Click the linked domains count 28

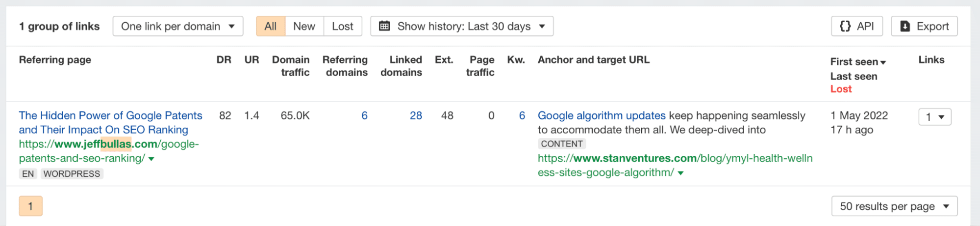coord(416,115)
